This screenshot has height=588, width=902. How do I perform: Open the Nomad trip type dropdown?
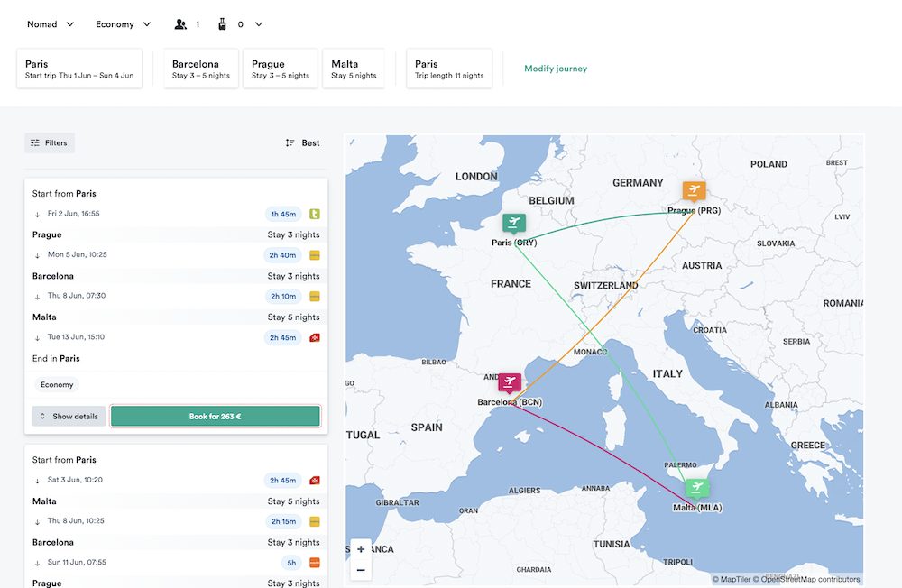[x=51, y=24]
